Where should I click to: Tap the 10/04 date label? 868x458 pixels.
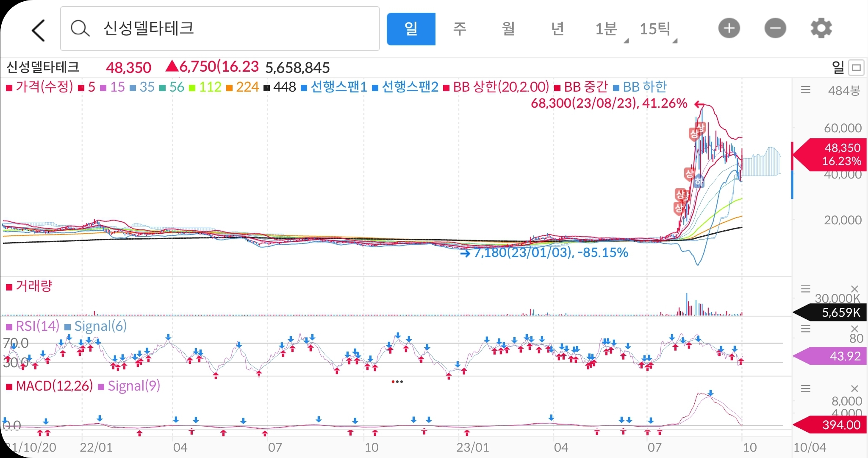810,447
